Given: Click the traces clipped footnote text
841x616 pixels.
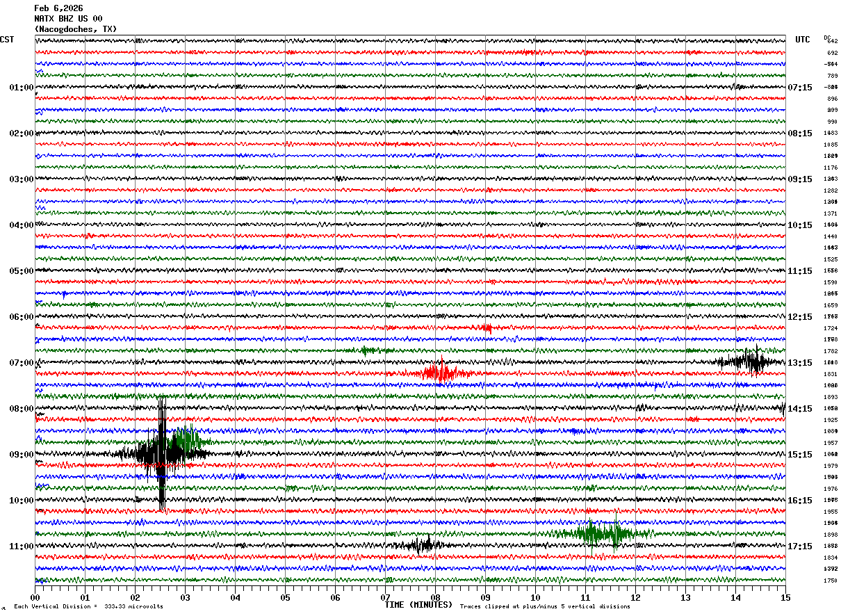Looking at the screenshot, I should point(545,606).
